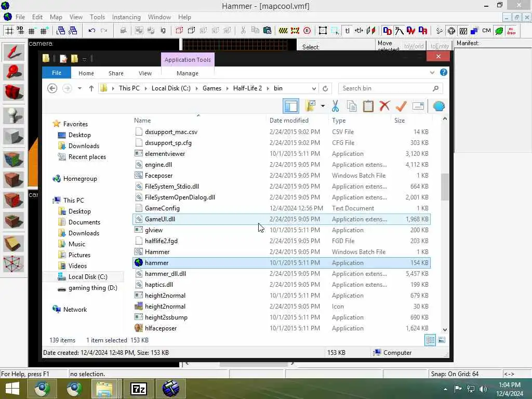Click the Refresh button beside the address bar
This screenshot has width=532, height=399.
coord(325,88)
